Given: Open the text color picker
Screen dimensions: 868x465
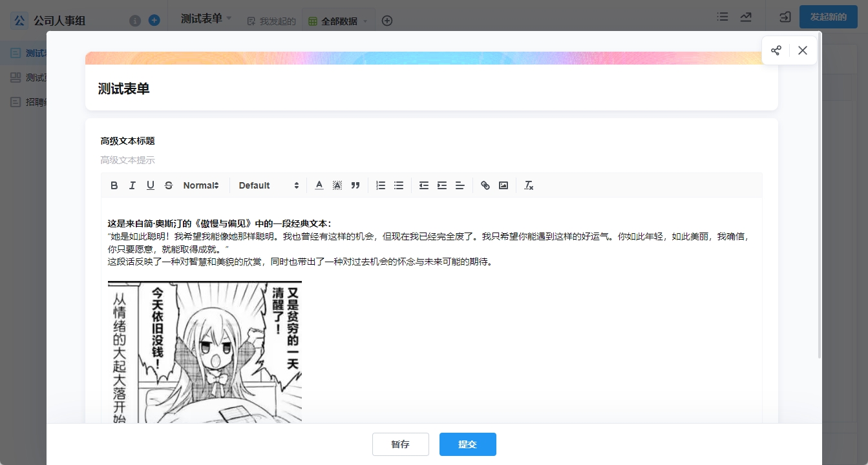Looking at the screenshot, I should (319, 185).
